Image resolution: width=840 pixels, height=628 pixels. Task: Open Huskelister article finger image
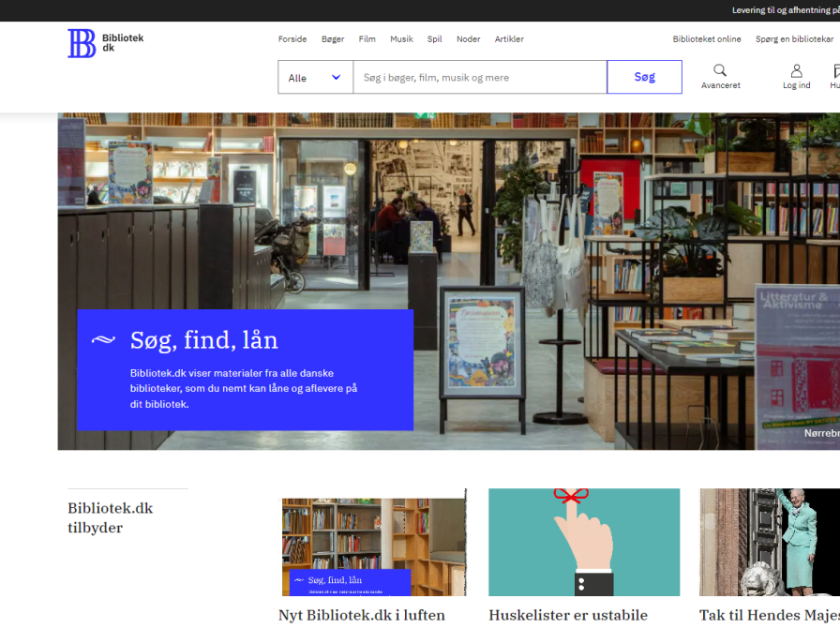tap(583, 542)
